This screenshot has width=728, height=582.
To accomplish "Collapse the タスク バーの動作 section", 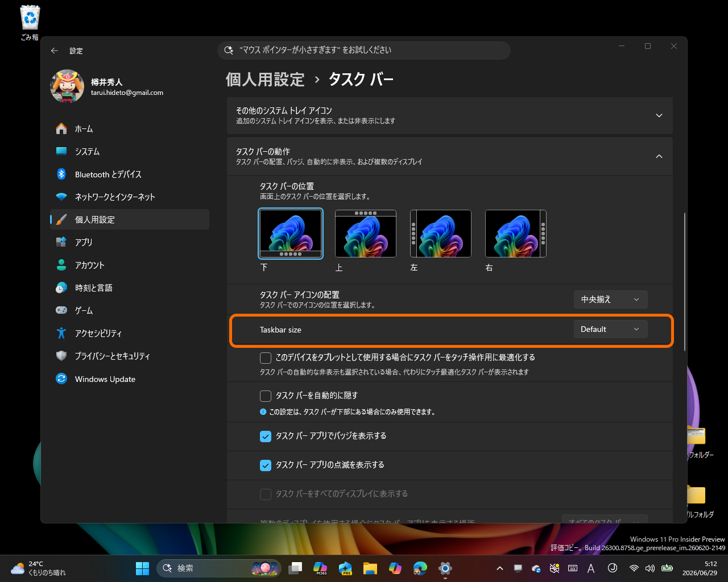I will 450,156.
